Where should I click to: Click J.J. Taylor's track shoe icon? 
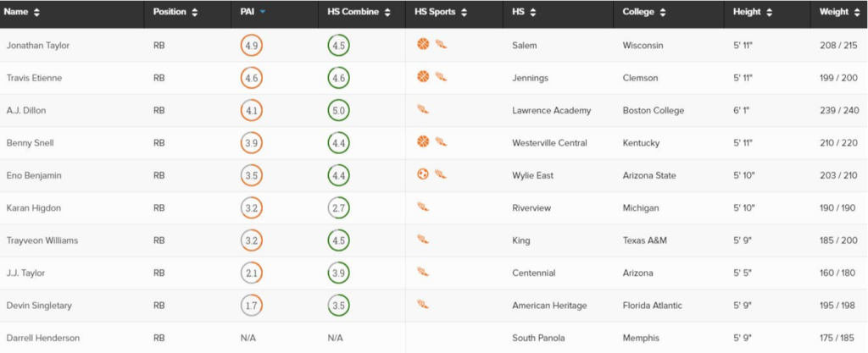click(x=423, y=272)
